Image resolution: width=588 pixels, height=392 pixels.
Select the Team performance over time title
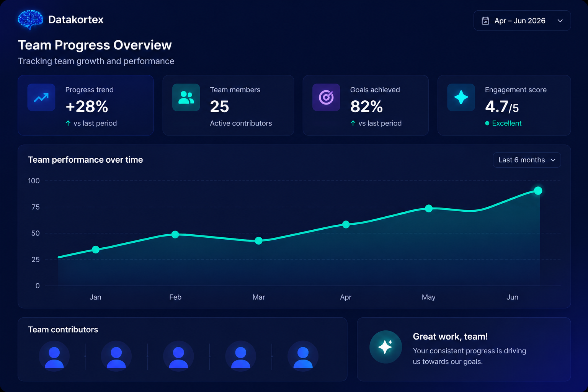[x=85, y=160]
